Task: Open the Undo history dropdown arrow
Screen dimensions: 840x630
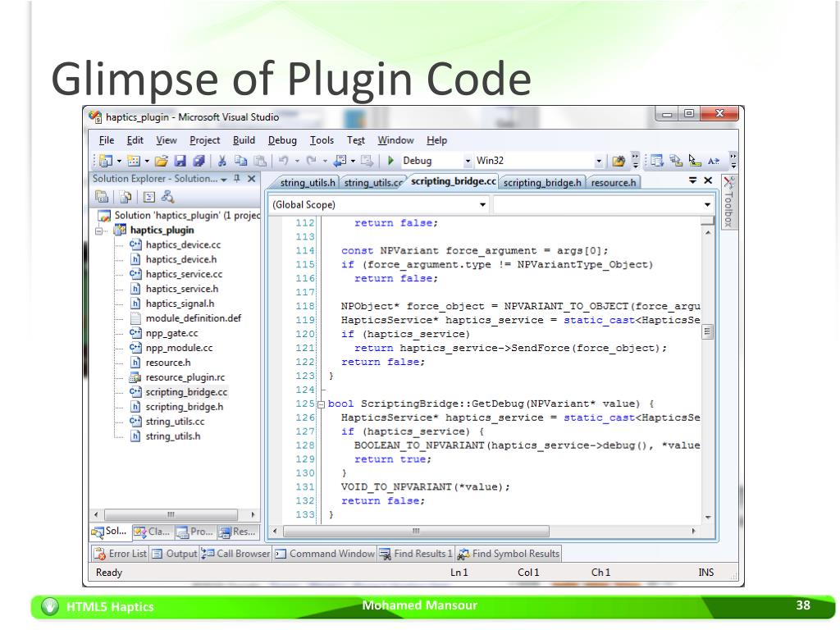Action: coord(296,161)
